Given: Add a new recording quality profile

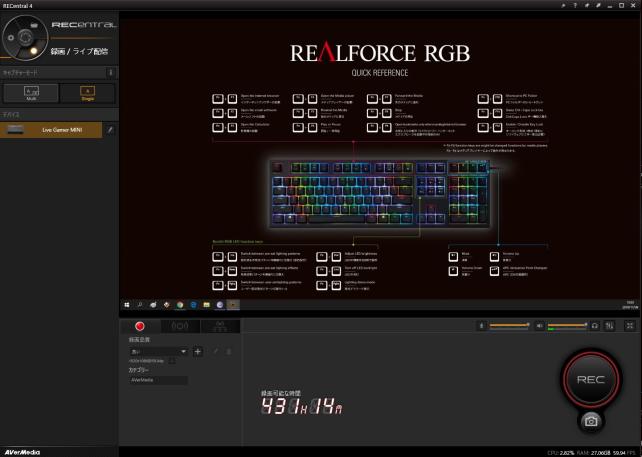Looking at the screenshot, I should (x=198, y=352).
